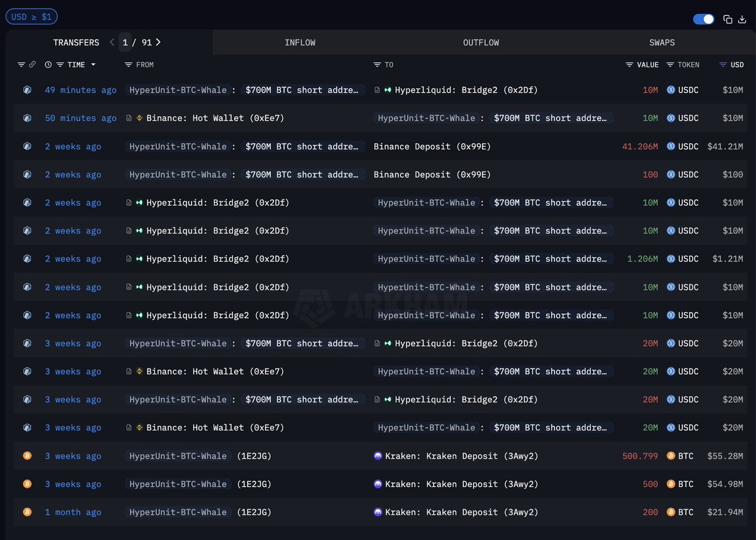Open the filter icon left of the link icon
The height and width of the screenshot is (540, 756).
click(21, 65)
